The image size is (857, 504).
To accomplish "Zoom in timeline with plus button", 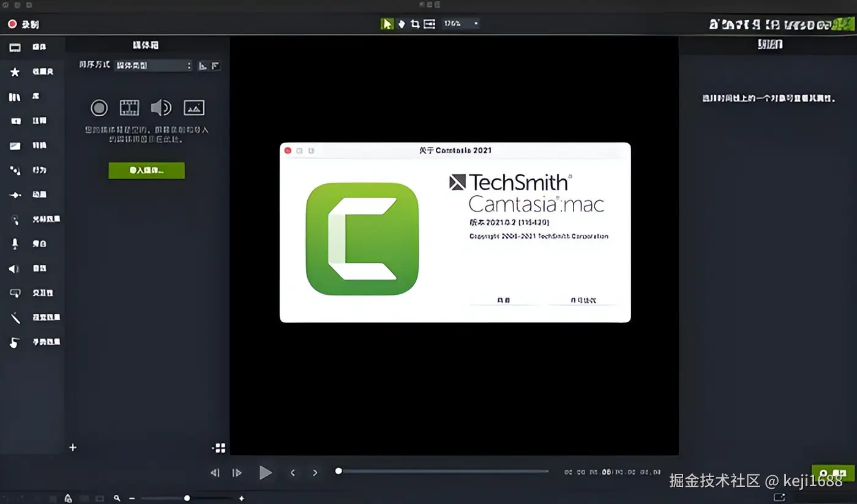I will (x=242, y=498).
